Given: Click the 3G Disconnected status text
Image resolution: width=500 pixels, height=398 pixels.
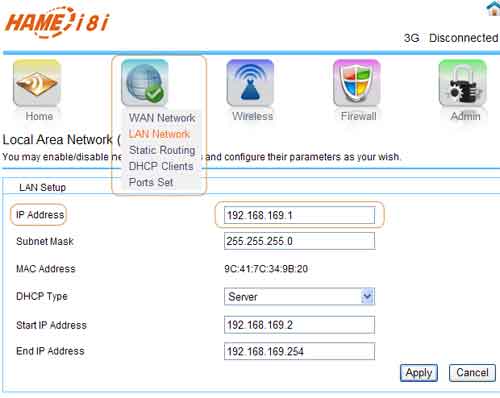Looking at the screenshot, I should (x=451, y=38).
